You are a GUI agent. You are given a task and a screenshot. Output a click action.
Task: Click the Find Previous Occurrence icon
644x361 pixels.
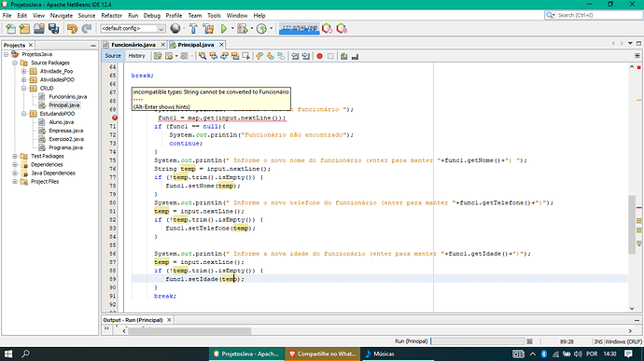click(x=214, y=56)
